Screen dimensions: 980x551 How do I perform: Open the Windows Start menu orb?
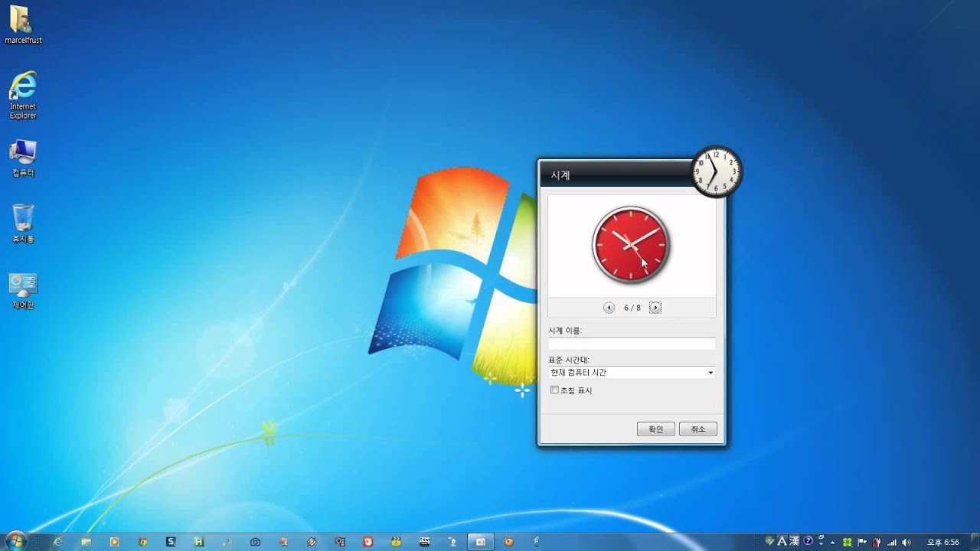pyautogui.click(x=15, y=542)
